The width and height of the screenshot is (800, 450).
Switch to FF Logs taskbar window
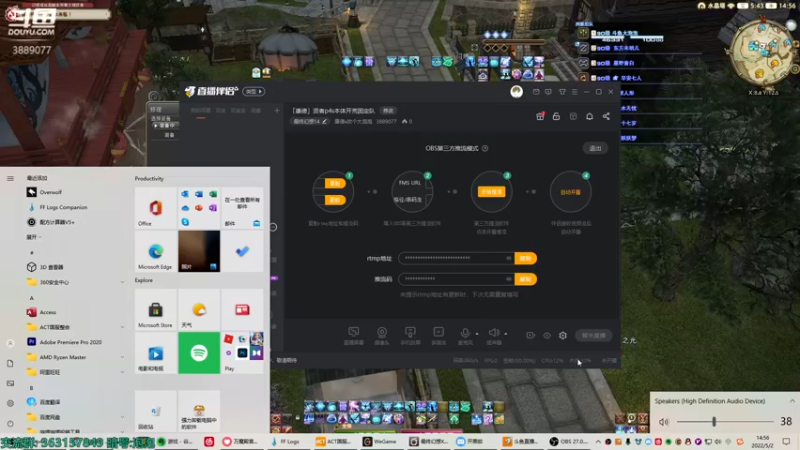(286, 441)
